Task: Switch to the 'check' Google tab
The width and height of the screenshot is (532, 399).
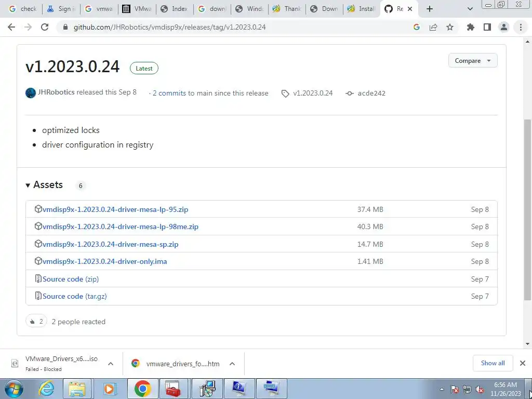Action: (23, 9)
